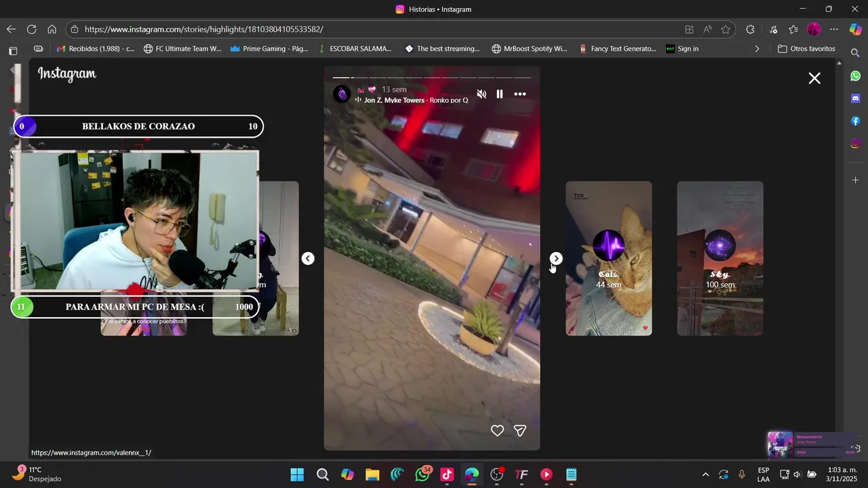Share the story via paper plane icon
This screenshot has width=868, height=488.
[520, 430]
